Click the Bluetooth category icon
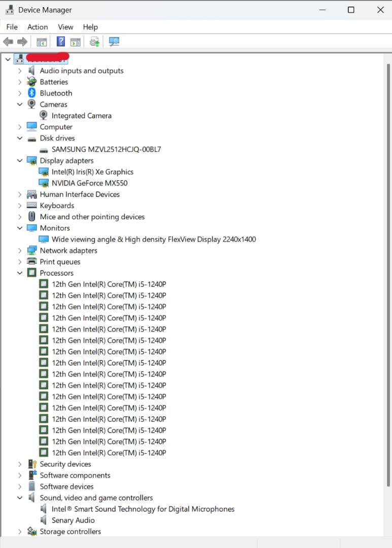The width and height of the screenshot is (392, 548). 32,93
